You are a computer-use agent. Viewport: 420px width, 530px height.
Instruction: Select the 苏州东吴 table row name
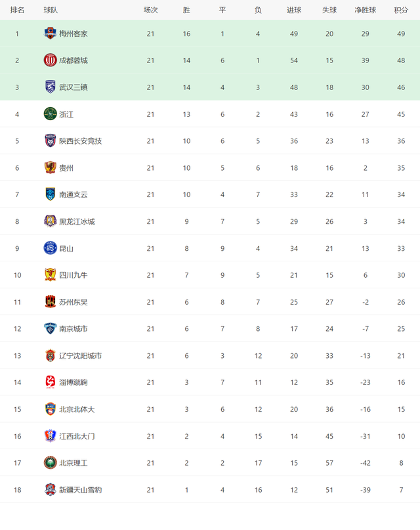click(x=73, y=302)
